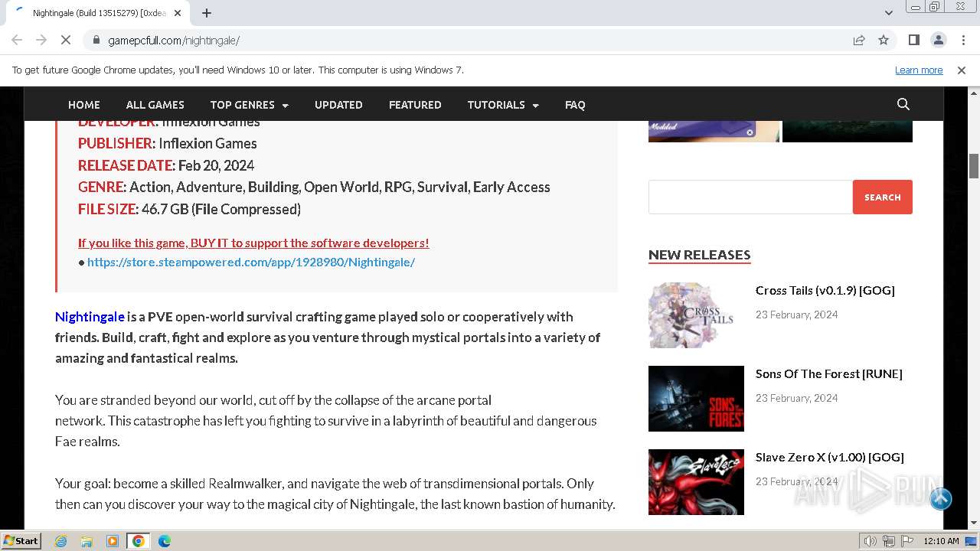Click the FILE SIZE 46.7 GB text
The image size is (980, 551).
point(189,209)
